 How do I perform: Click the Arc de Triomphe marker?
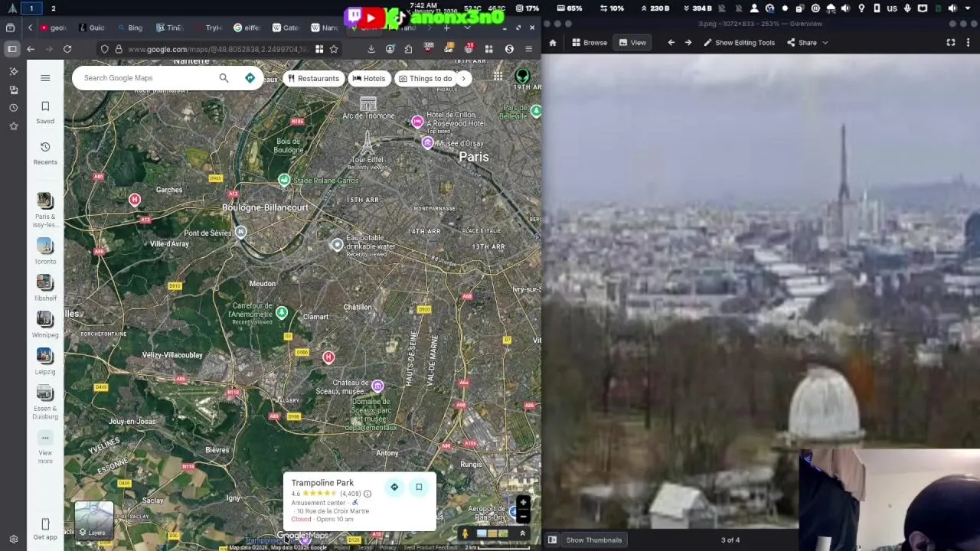click(368, 104)
